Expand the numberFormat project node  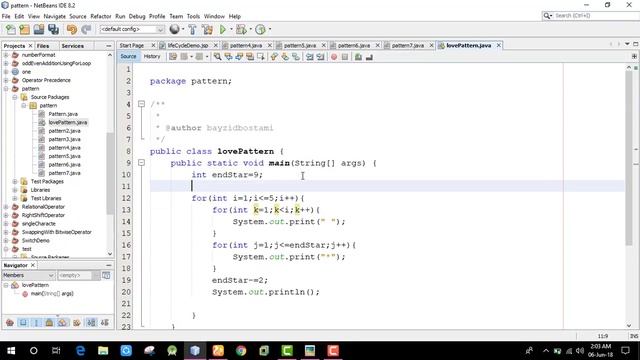pyautogui.click(x=6, y=55)
